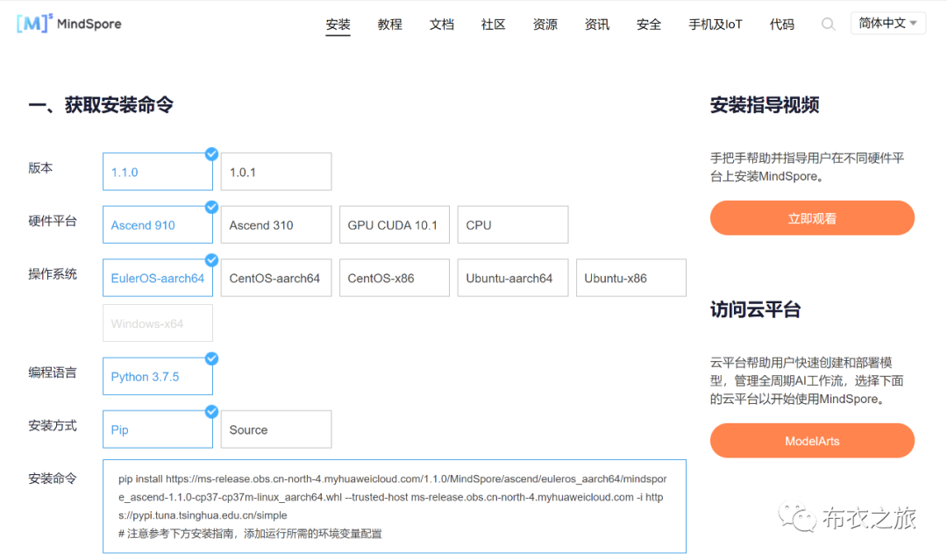Viewport: 947px width, 560px height.
Task: Click the checkmark badge on Ascend 910
Action: tap(211, 207)
